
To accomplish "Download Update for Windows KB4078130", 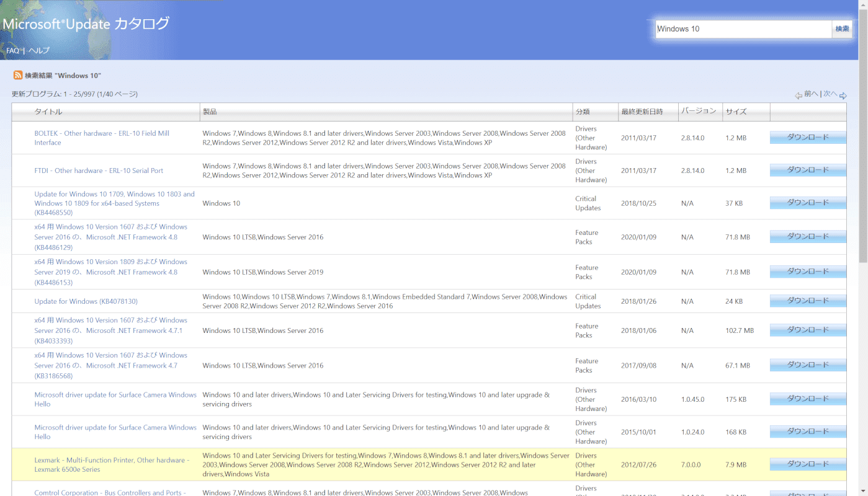I will pos(808,301).
